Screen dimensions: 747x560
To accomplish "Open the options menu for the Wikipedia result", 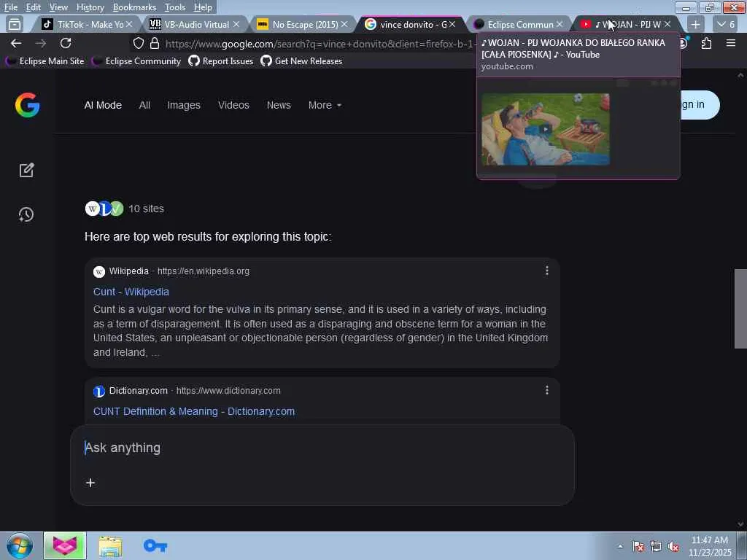I will point(546,271).
